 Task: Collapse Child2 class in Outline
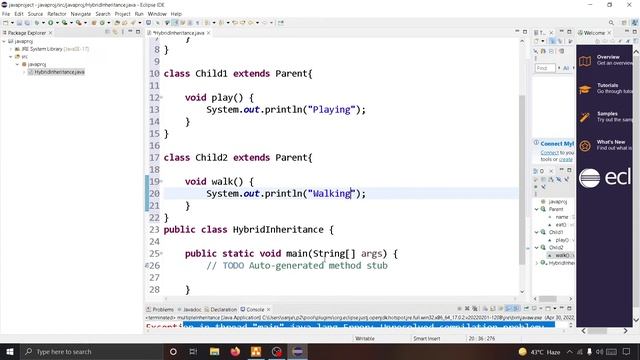pyautogui.click(x=537, y=248)
